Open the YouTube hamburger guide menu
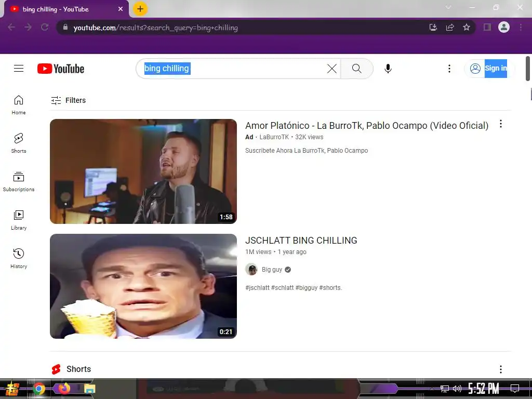Screen dimensions: 532x399 pyautogui.click(x=19, y=69)
